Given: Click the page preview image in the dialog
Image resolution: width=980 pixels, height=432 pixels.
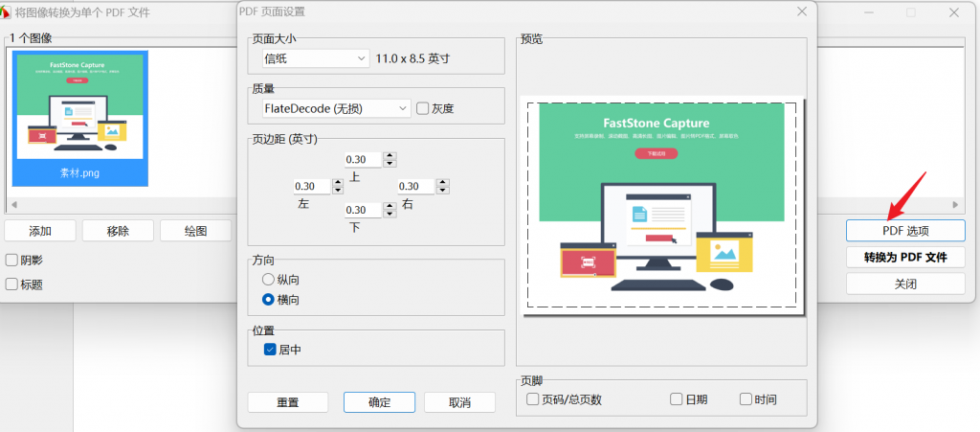Looking at the screenshot, I should click(x=662, y=205).
